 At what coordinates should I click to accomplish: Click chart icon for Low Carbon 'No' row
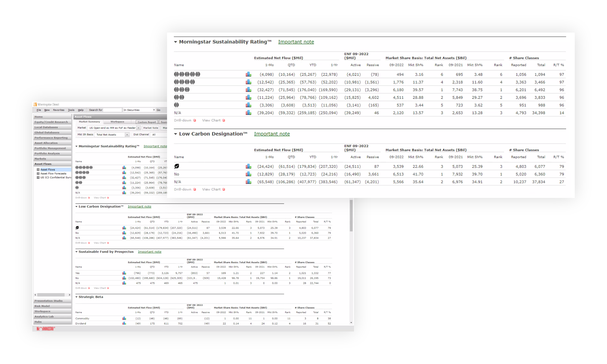pos(248,174)
